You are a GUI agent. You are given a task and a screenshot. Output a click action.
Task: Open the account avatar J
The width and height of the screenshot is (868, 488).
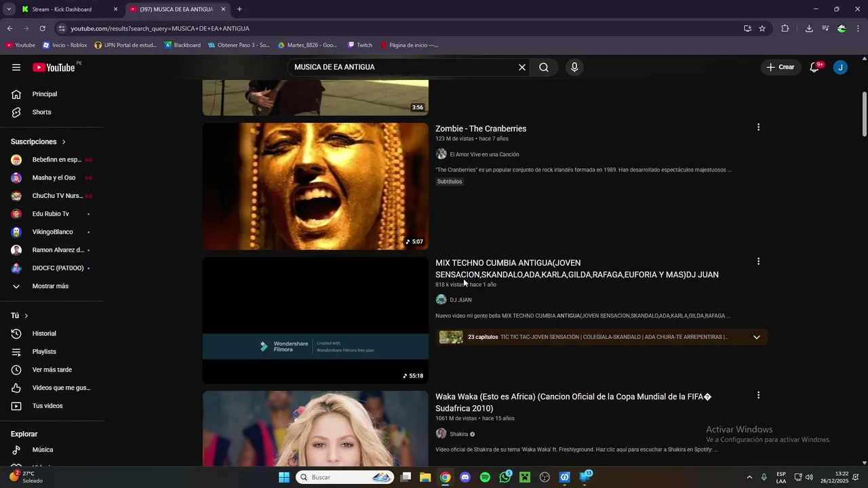840,67
